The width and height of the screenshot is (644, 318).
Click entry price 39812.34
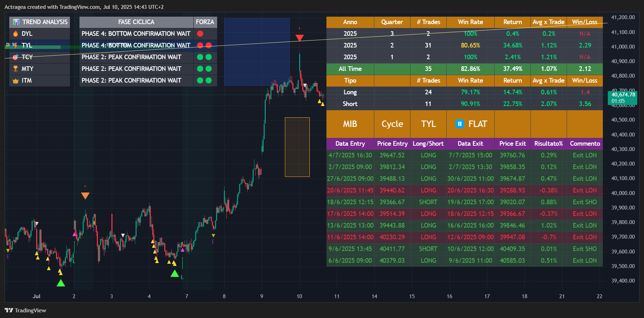click(x=392, y=167)
